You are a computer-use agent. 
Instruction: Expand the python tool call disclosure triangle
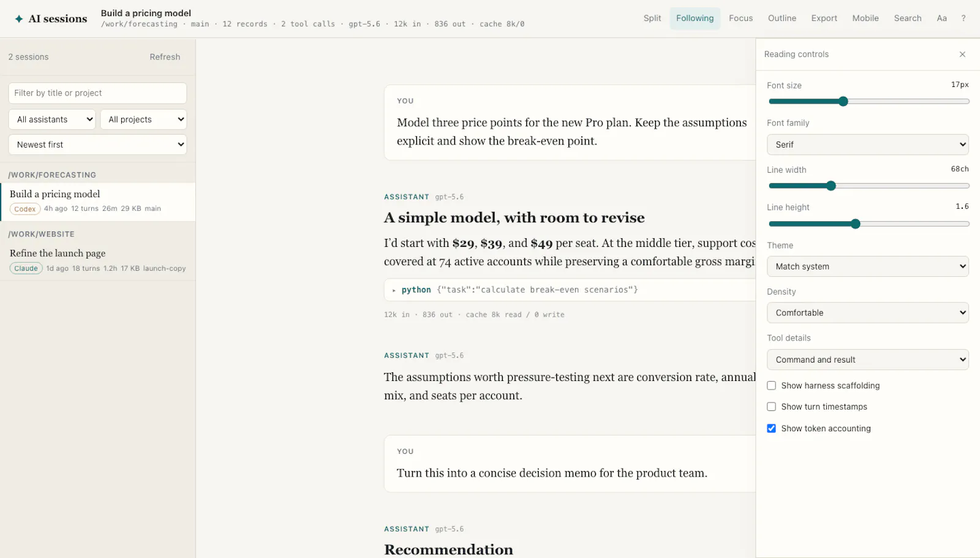[394, 290]
